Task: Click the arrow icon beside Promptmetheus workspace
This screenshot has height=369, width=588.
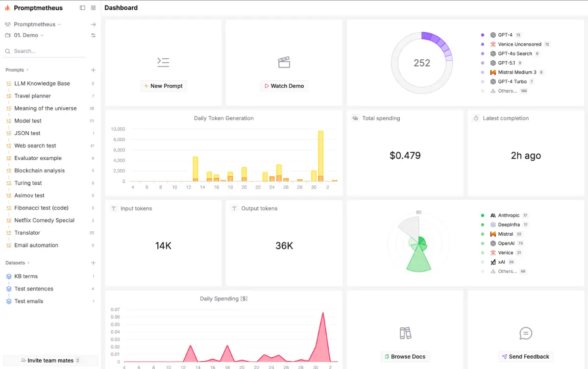Action: point(94,25)
